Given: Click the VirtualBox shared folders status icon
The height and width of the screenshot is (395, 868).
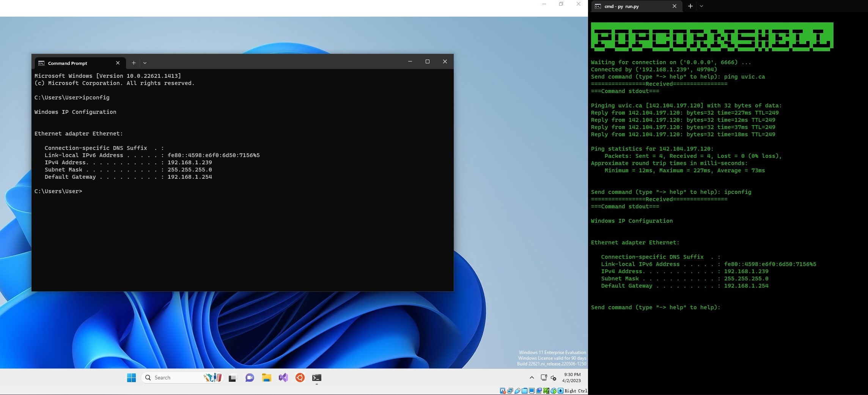Looking at the screenshot, I should point(525,391).
